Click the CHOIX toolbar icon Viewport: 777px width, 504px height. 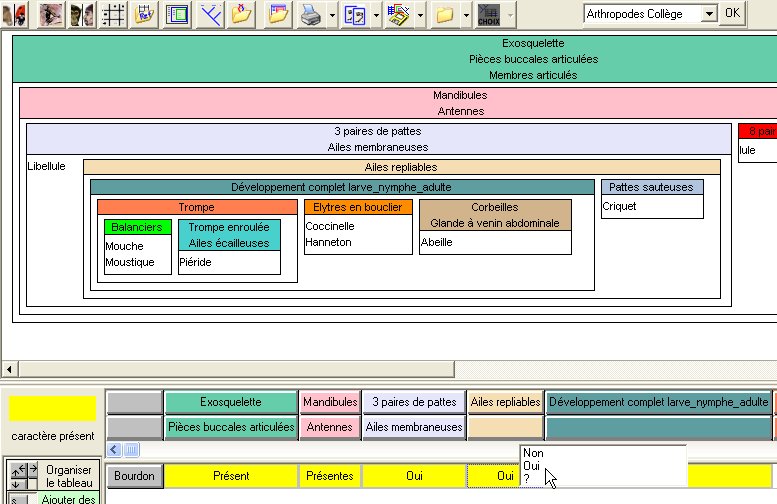pyautogui.click(x=488, y=14)
